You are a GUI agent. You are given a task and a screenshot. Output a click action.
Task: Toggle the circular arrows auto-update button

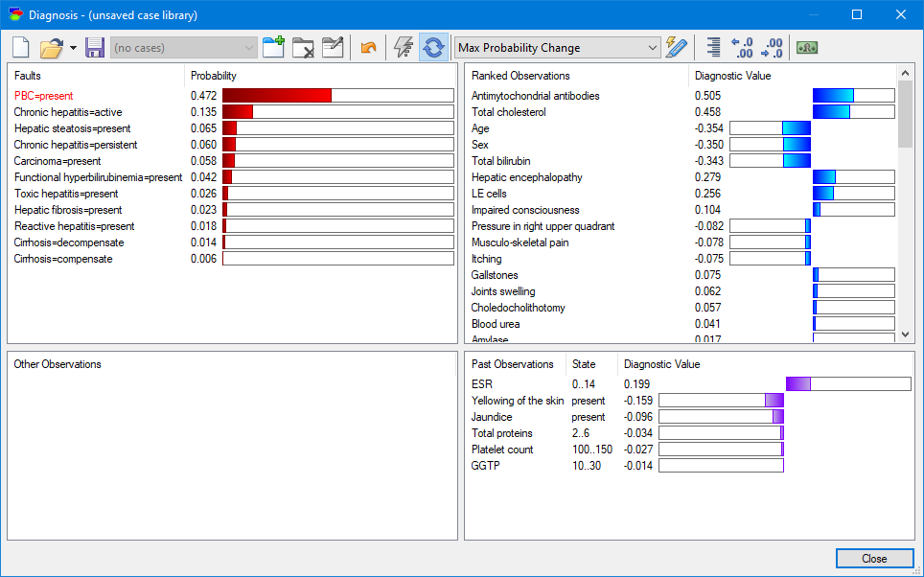click(x=433, y=48)
